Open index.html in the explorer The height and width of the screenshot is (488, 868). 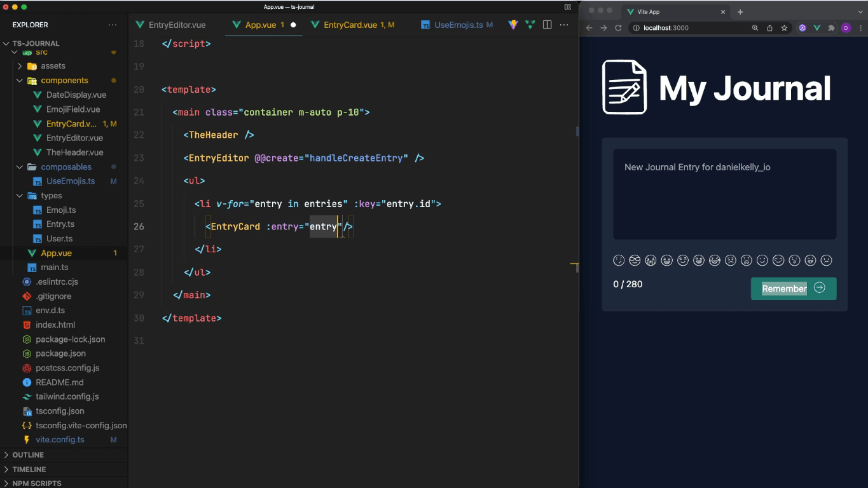55,325
